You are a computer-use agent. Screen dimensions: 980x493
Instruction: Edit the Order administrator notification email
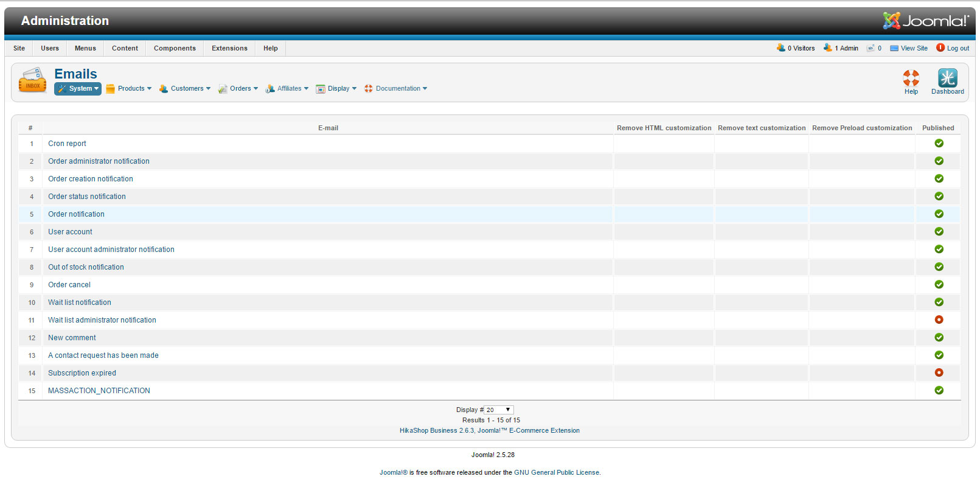pyautogui.click(x=99, y=161)
